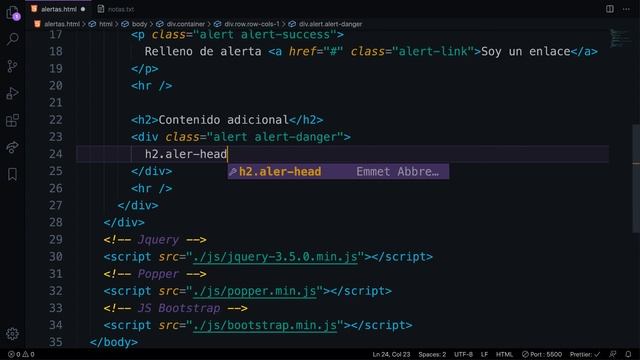Accept the h2.aler-head Emmet suggestion
Viewport: 640px width, 360px height.
pos(338,171)
